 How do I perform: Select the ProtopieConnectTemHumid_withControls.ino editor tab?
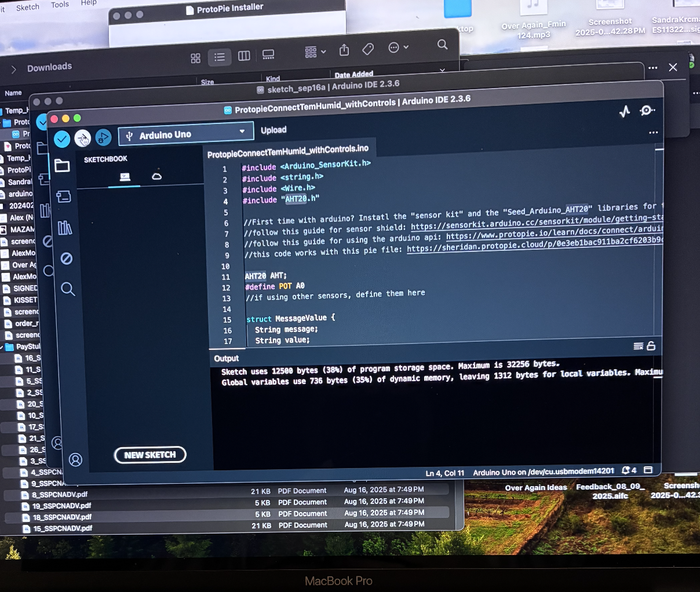point(291,148)
